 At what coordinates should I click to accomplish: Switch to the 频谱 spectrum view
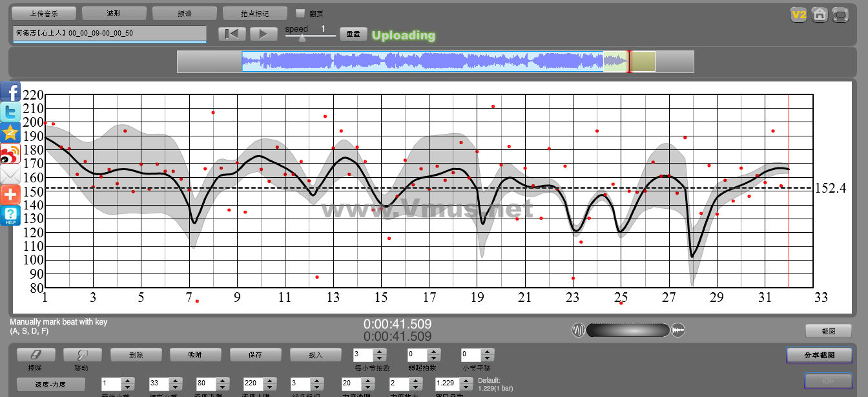185,13
